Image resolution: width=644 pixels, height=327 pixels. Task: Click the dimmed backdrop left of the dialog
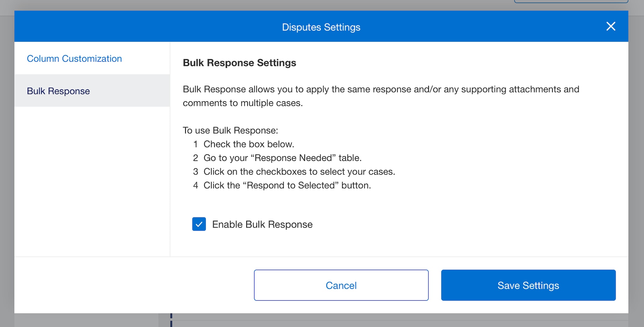click(7, 157)
